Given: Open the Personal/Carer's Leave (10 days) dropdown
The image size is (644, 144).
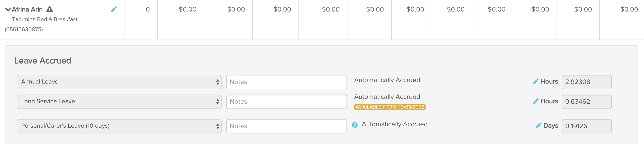Looking at the screenshot, I should [119, 126].
